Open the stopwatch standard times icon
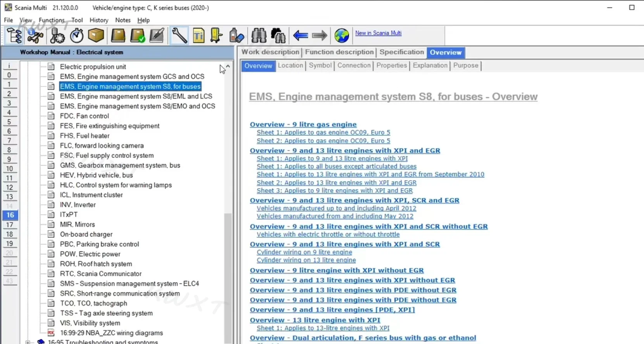Viewport: 644px width, 344px height. pyautogui.click(x=77, y=36)
